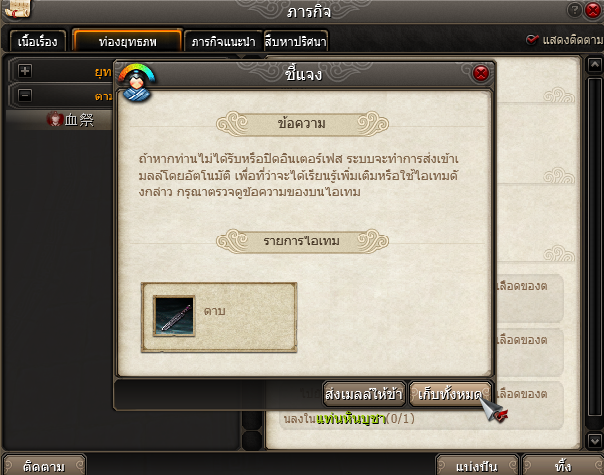This screenshot has height=475, width=604.
Task: Click the scrollbar up arrow
Action: [594, 65]
